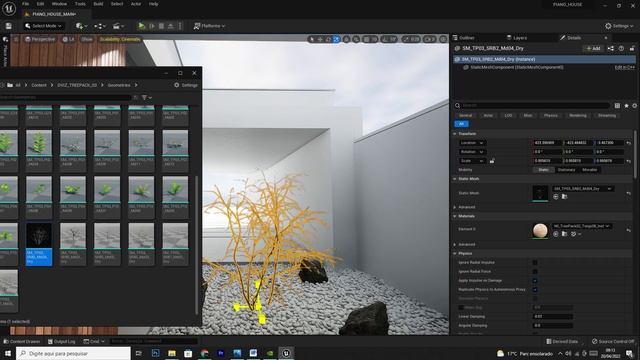Switch to the Layers tab

point(517,38)
